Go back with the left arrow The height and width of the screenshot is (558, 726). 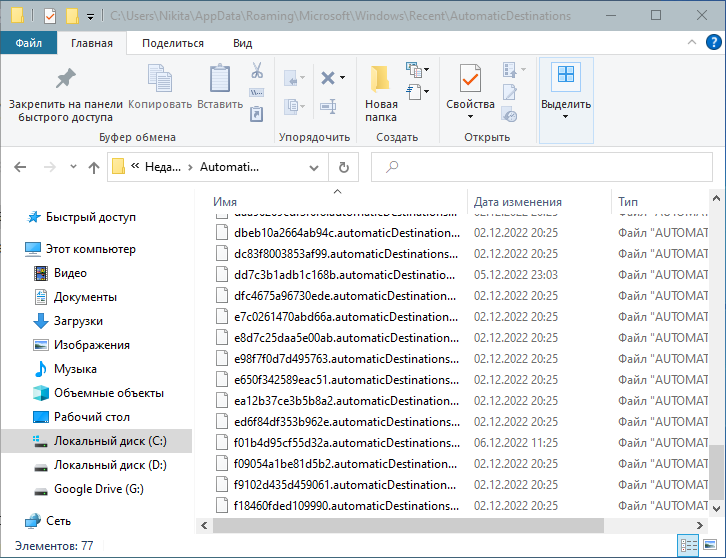tap(20, 167)
